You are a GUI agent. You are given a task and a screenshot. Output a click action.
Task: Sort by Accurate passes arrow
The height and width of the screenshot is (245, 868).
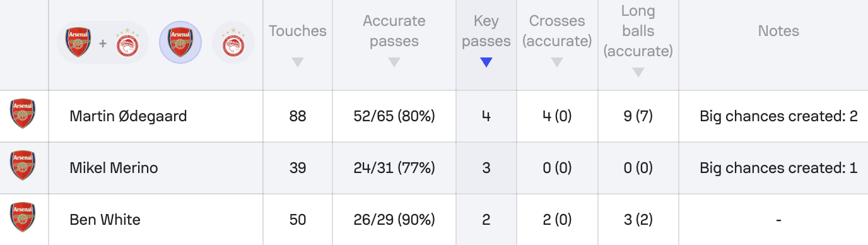394,62
